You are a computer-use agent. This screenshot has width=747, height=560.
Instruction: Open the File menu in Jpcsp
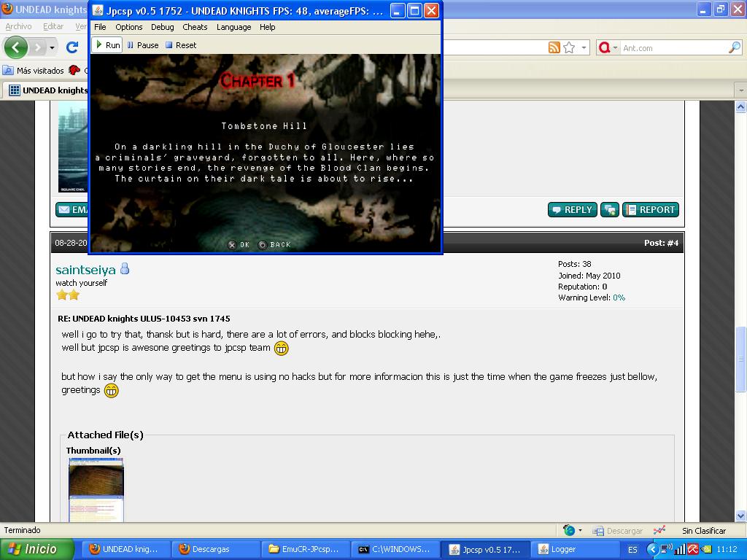(100, 27)
